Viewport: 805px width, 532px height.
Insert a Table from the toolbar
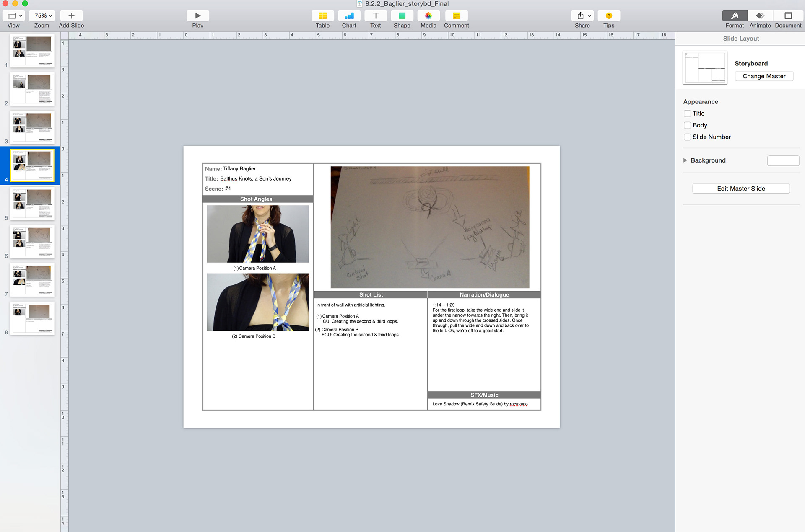[322, 16]
